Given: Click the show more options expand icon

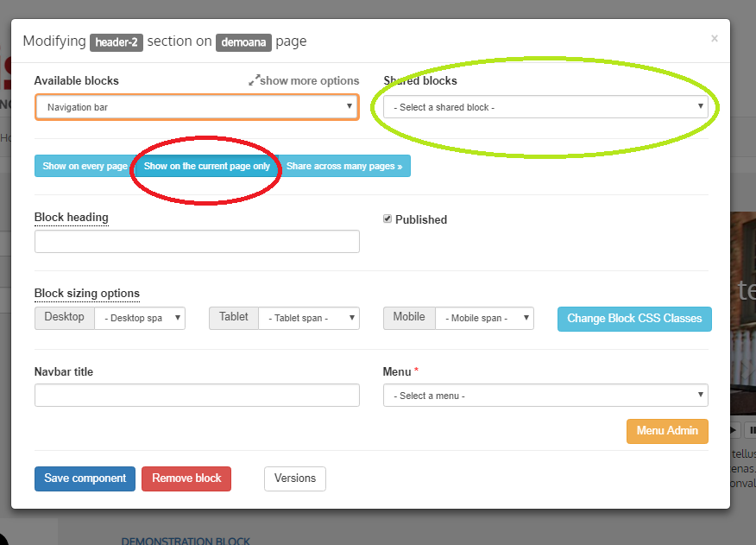Looking at the screenshot, I should [x=255, y=80].
